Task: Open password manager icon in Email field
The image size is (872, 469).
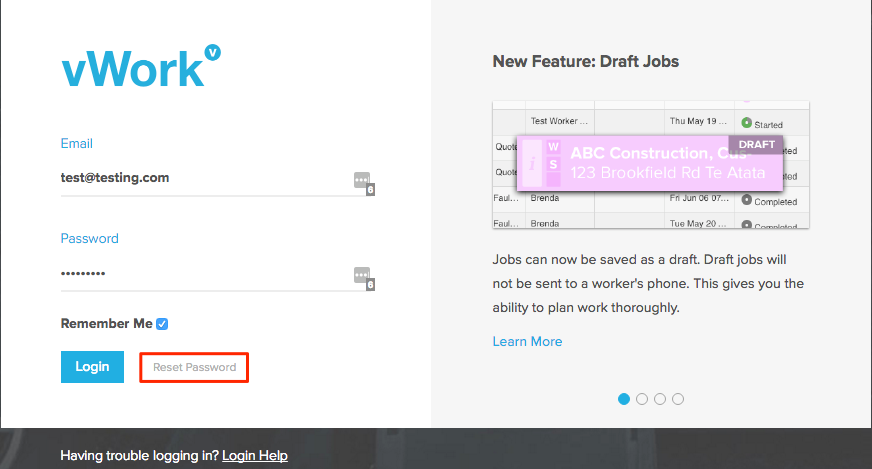Action: point(364,183)
